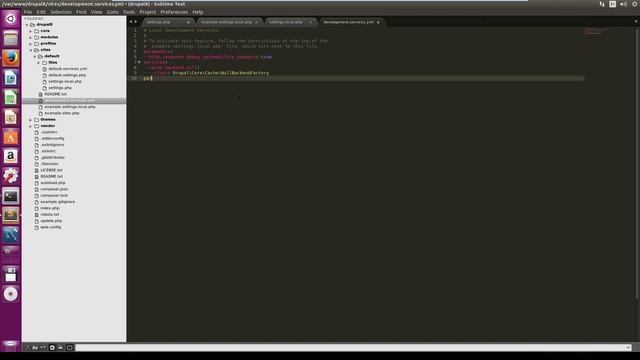Expand the profiles folder

[31, 44]
